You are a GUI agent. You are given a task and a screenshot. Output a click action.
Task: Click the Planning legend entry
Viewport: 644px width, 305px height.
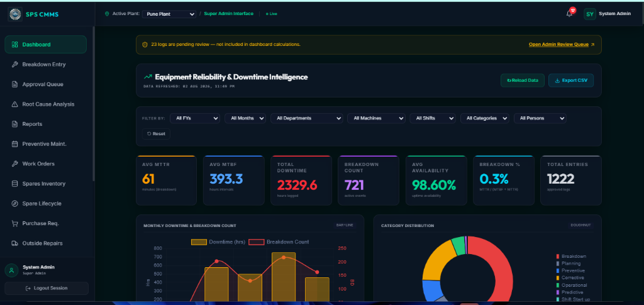coord(569,263)
